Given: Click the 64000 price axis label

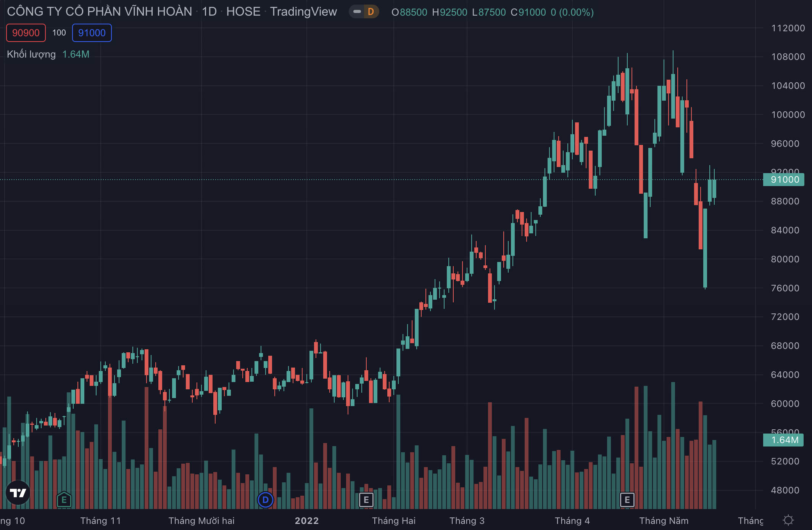Looking at the screenshot, I should (x=785, y=375).
